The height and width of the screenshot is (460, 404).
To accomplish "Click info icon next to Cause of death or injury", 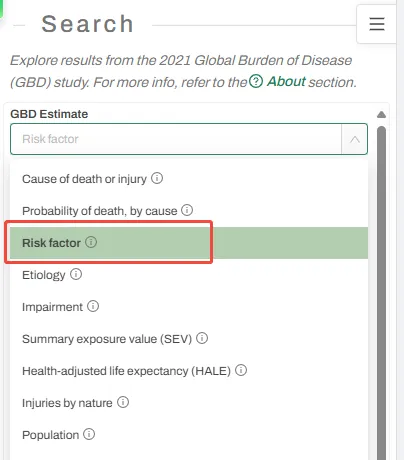I will point(157,178).
